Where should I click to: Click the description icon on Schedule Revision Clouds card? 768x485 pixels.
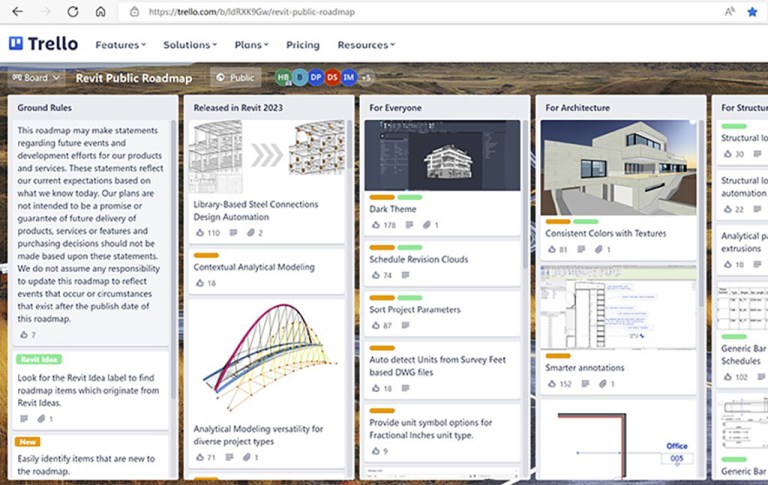click(405, 275)
